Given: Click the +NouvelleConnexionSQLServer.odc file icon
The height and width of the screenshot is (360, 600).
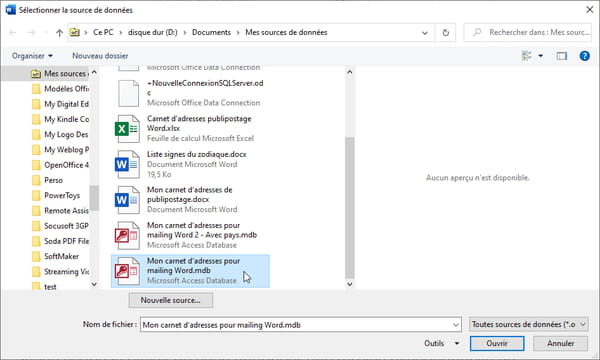Looking at the screenshot, I should point(129,93).
